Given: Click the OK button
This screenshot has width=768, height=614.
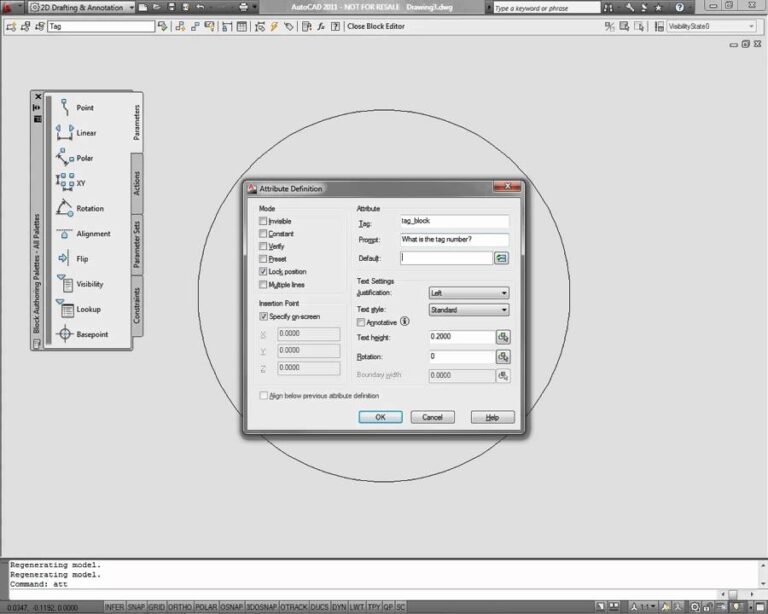Looking at the screenshot, I should point(380,417).
